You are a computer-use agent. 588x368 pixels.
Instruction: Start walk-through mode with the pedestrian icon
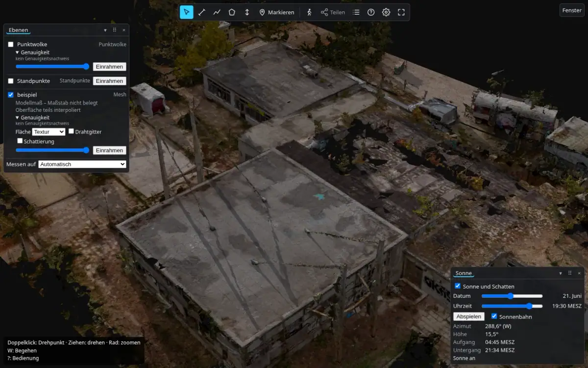[x=309, y=12]
